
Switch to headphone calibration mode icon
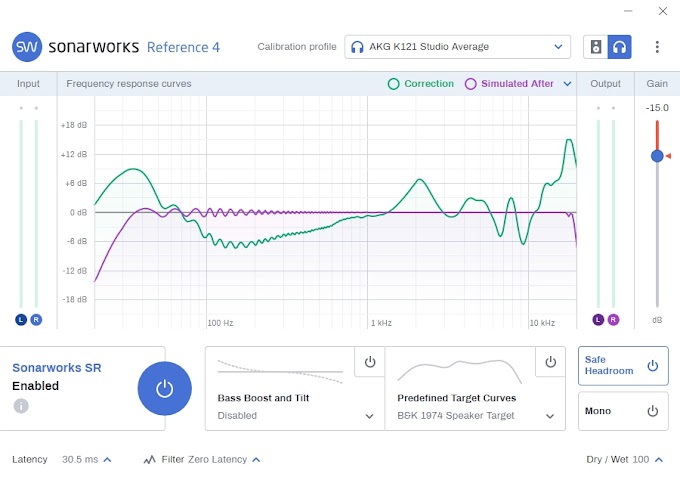tap(619, 47)
